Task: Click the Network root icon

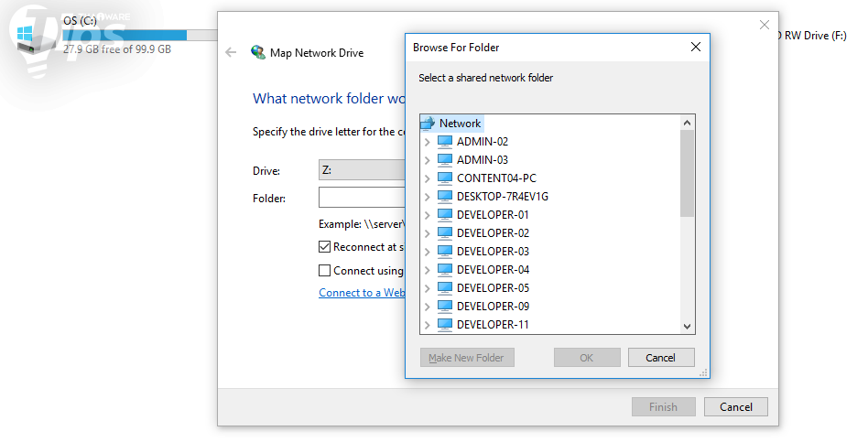Action: pos(428,123)
